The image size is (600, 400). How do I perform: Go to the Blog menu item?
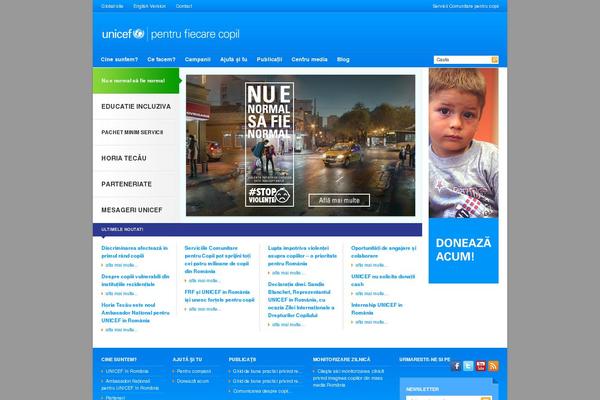(x=343, y=59)
